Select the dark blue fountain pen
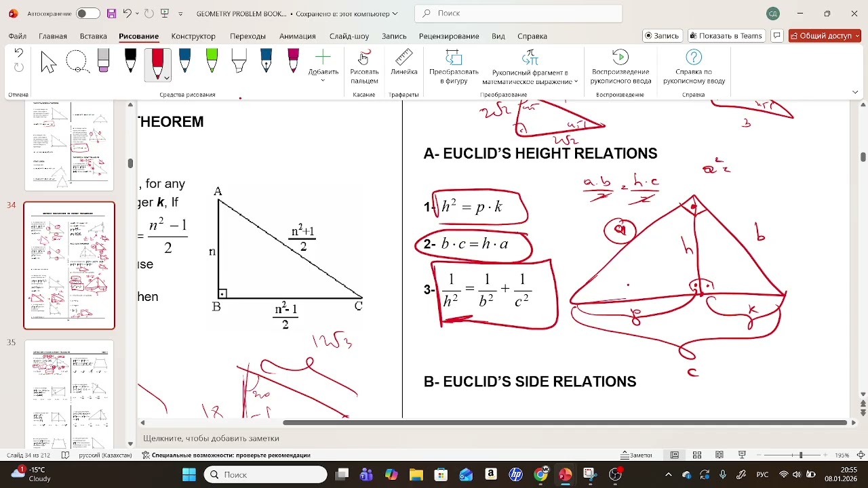This screenshot has width=868, height=488. [x=266, y=61]
